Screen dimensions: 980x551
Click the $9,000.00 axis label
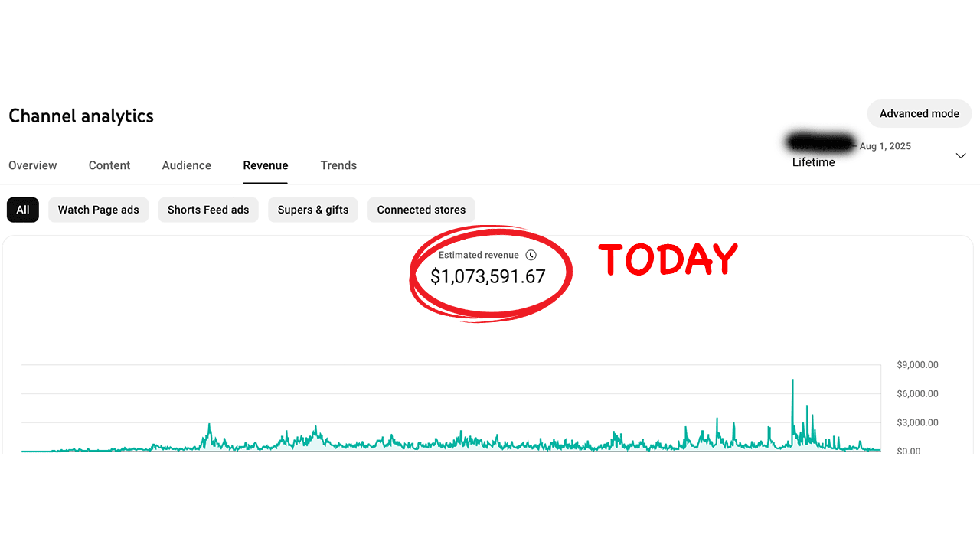tap(917, 365)
